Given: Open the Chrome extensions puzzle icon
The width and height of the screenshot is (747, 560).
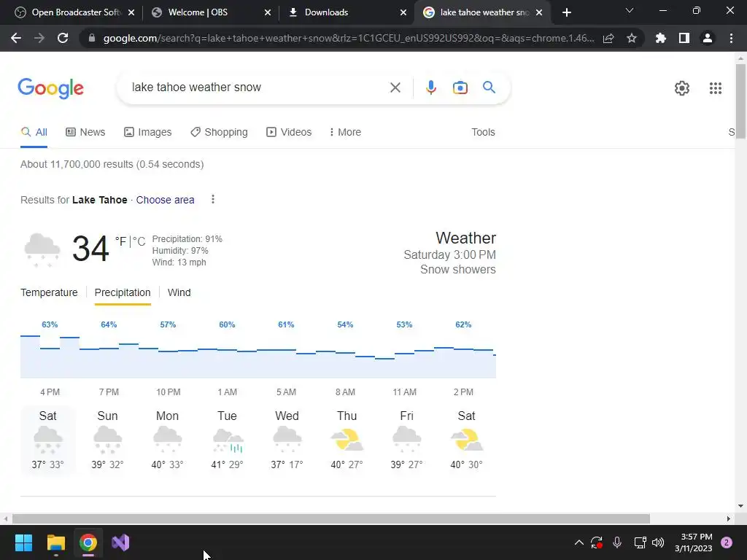Looking at the screenshot, I should tap(661, 38).
